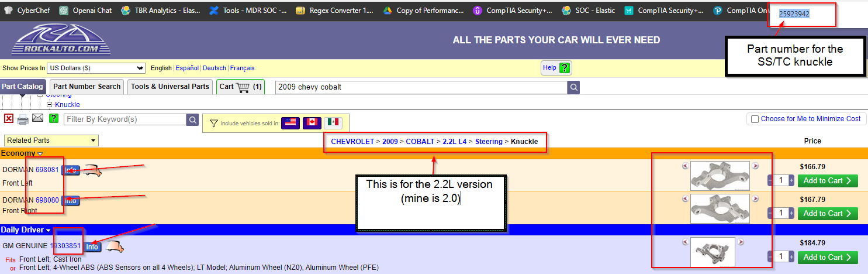The image size is (868, 274).
Task: Check Choose for Me to Minimize Cost
Action: [756, 119]
